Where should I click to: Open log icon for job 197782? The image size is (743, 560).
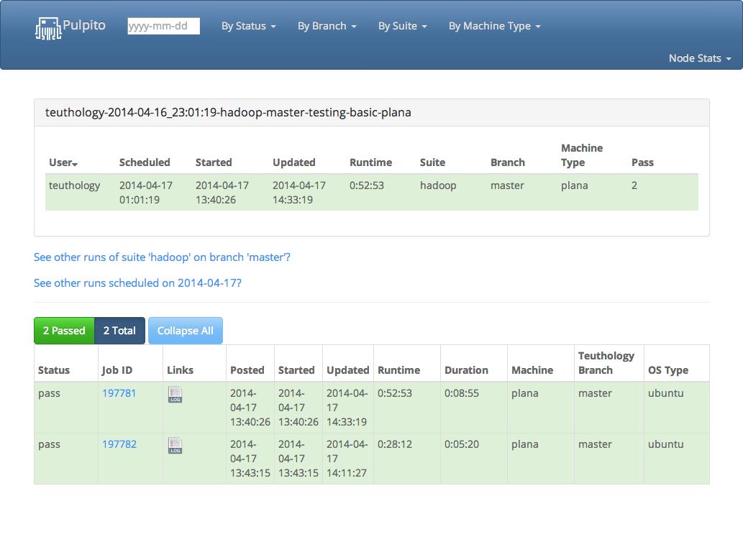click(176, 445)
